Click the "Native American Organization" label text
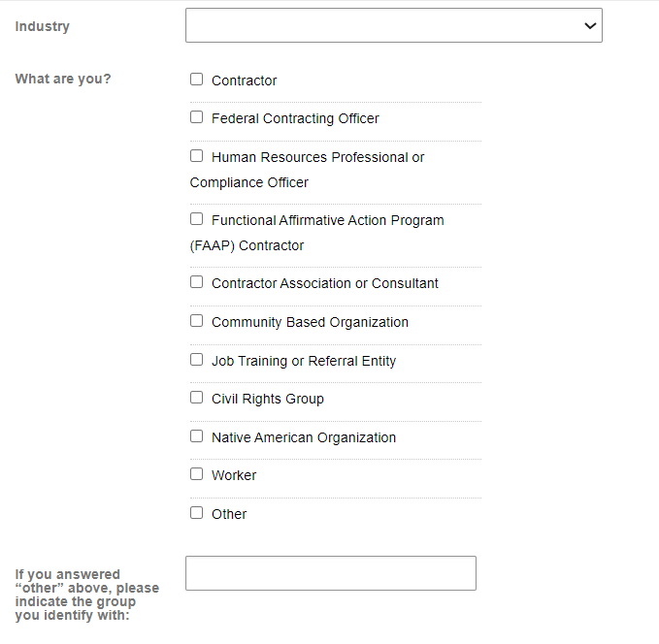 pyautogui.click(x=304, y=437)
